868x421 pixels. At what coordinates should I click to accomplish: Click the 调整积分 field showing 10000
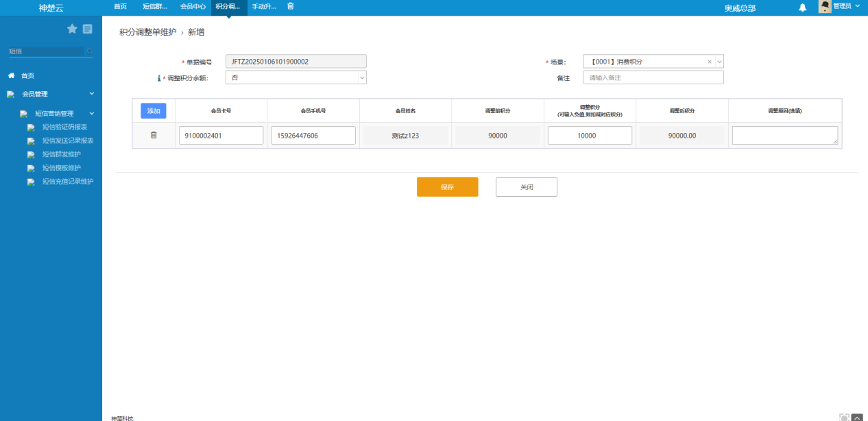(590, 135)
